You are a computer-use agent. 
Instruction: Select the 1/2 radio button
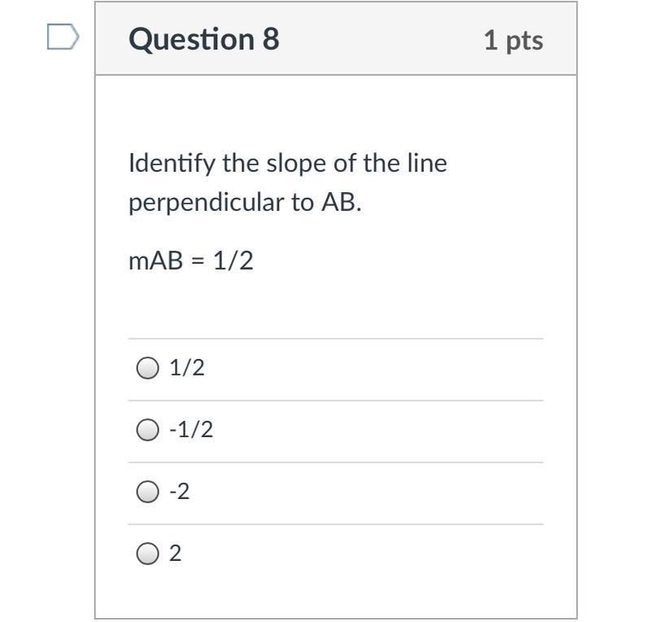[x=146, y=369]
